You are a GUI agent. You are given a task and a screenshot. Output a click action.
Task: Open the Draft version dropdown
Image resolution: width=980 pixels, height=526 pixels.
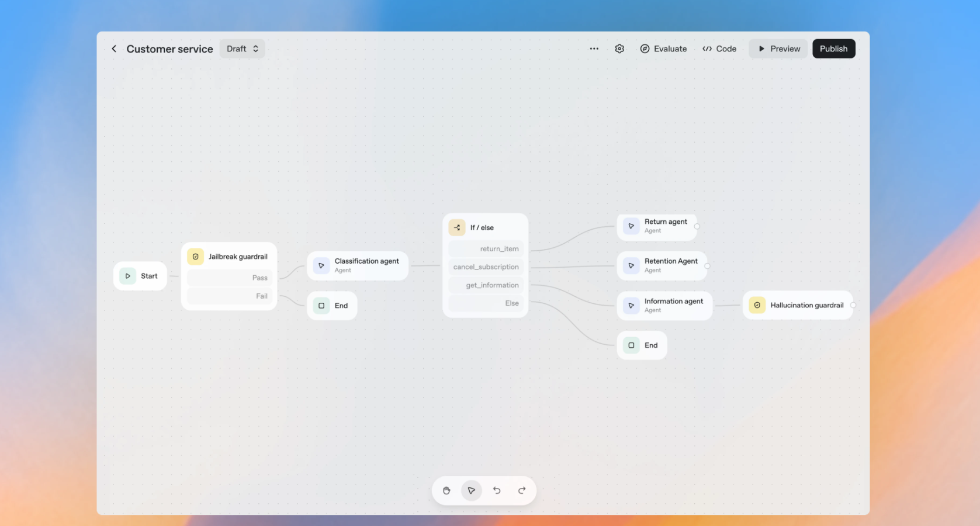pyautogui.click(x=243, y=49)
